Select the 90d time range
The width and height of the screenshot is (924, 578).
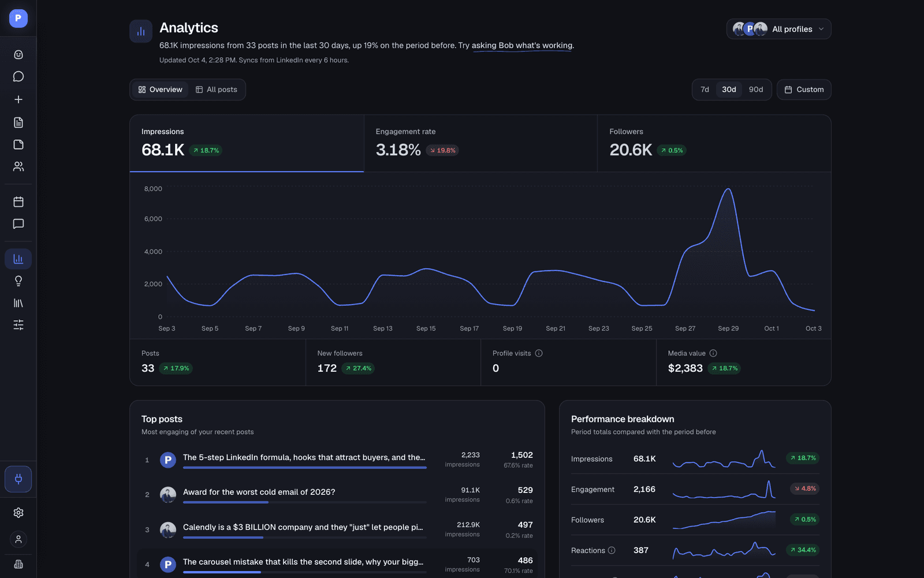point(756,90)
